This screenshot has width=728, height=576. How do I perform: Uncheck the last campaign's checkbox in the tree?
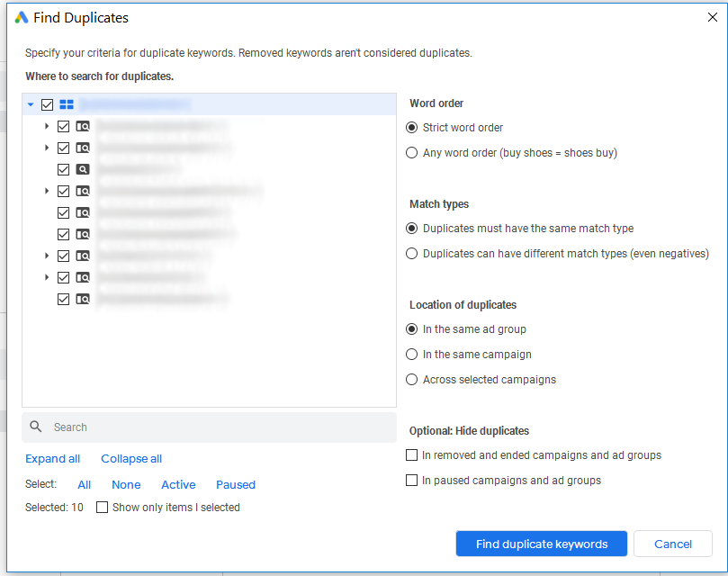(63, 299)
